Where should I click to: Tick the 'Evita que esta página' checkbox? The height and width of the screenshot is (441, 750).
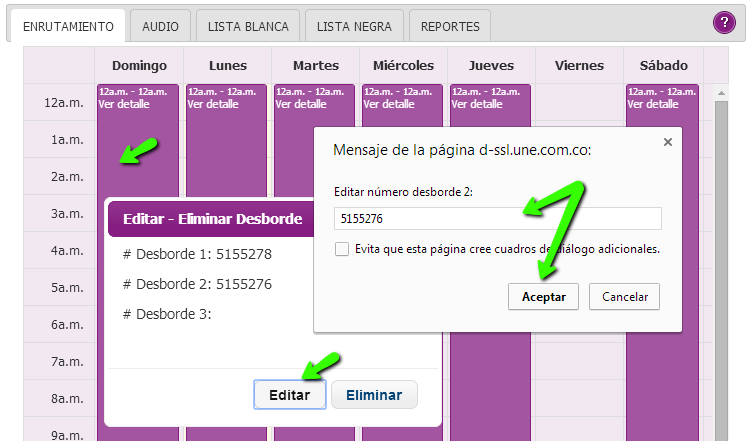[x=342, y=249]
